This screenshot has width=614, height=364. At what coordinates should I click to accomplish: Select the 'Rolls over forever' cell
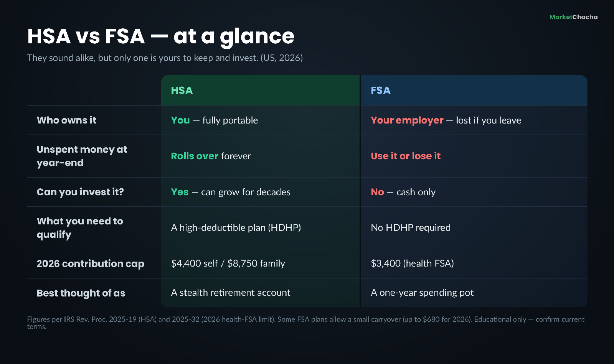pyautogui.click(x=211, y=156)
